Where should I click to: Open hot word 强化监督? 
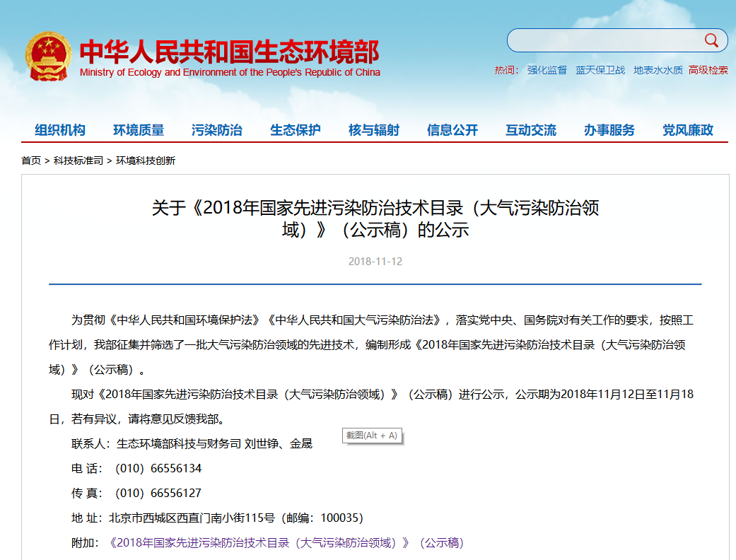(x=547, y=71)
